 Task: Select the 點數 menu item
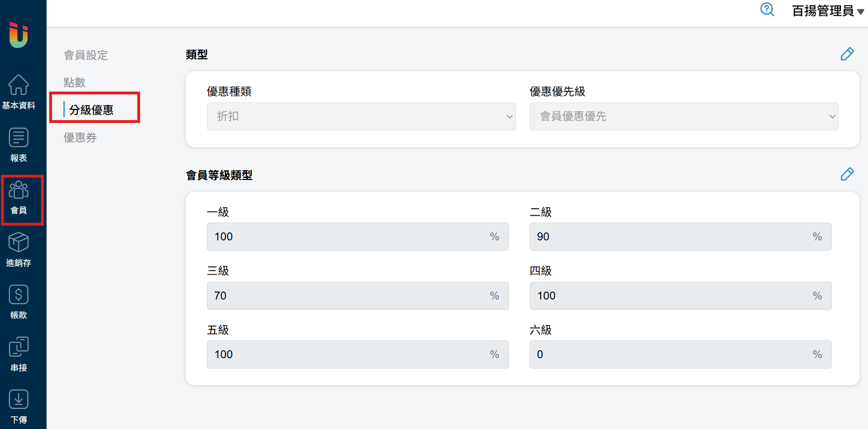[75, 82]
